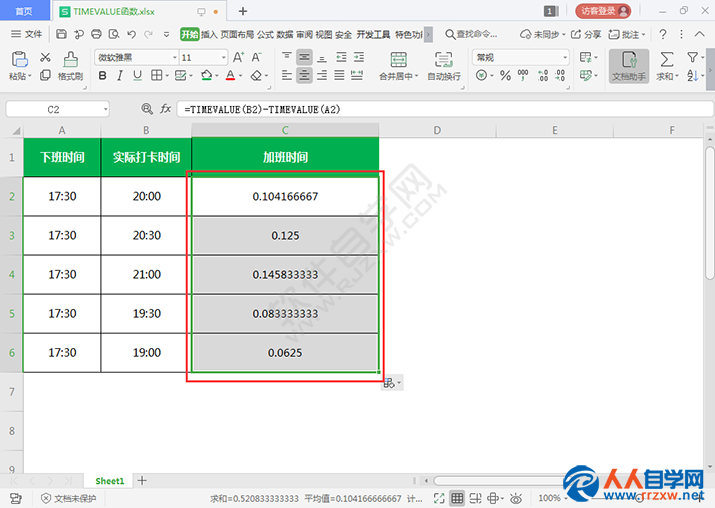Toggle Middle Align in ribbon

304,57
